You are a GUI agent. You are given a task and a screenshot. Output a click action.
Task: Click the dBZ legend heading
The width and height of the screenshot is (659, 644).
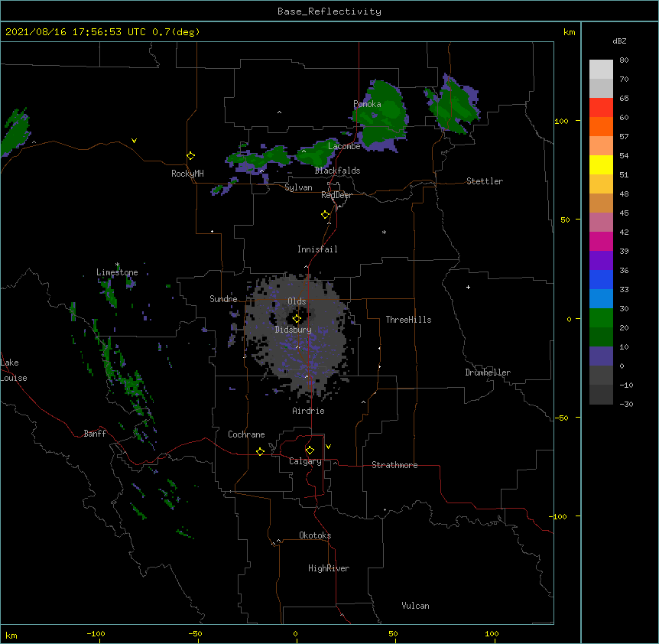pos(619,41)
